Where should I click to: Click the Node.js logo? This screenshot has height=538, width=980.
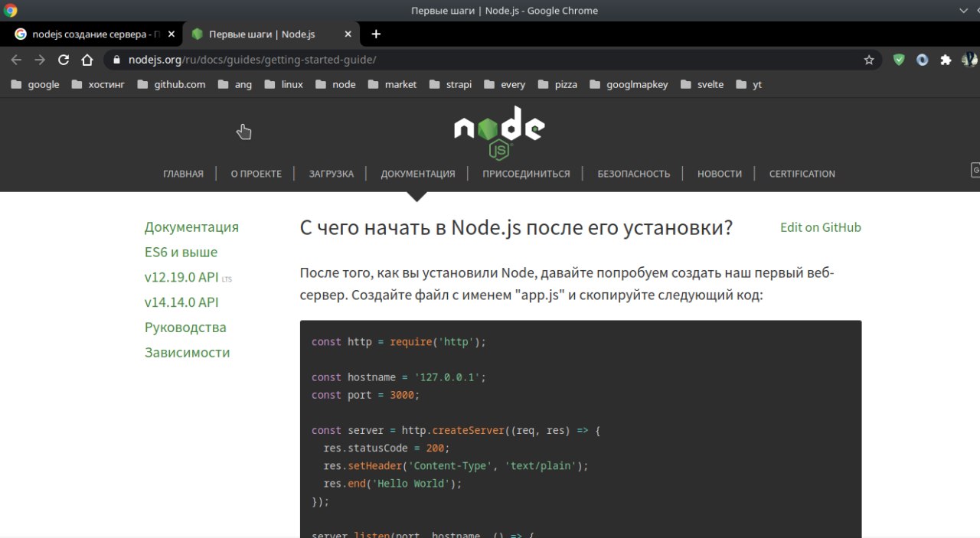pyautogui.click(x=499, y=133)
